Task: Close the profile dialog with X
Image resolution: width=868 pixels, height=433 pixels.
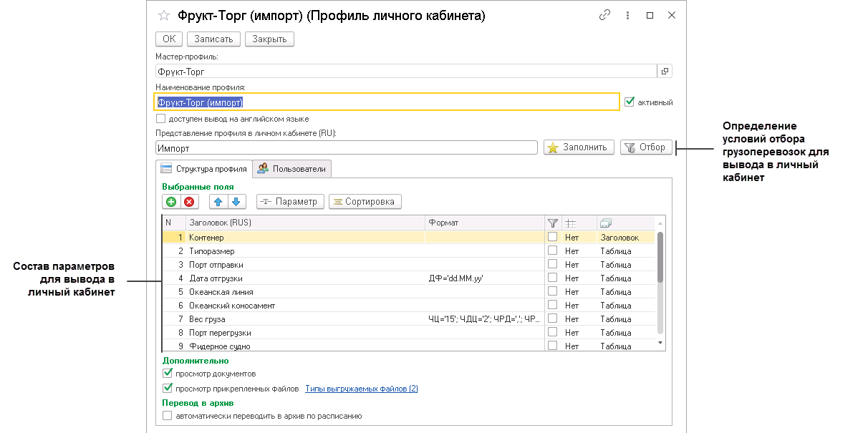Action: pyautogui.click(x=671, y=15)
